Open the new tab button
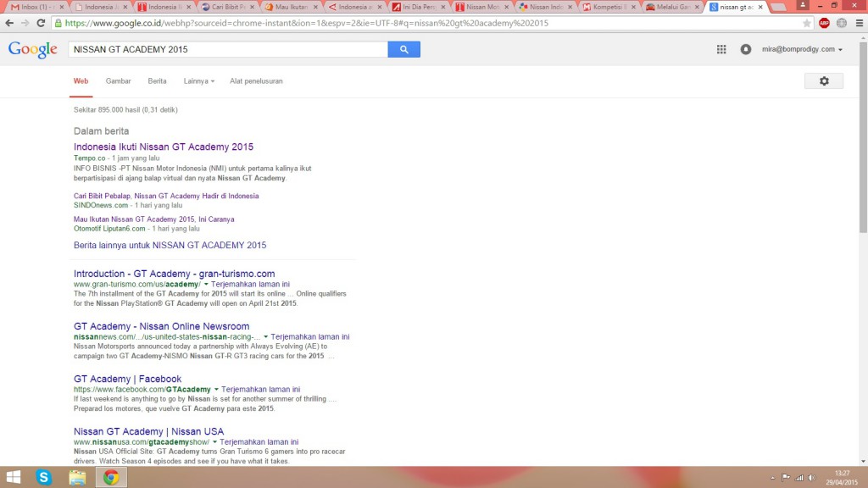This screenshot has width=868, height=488. point(778,7)
